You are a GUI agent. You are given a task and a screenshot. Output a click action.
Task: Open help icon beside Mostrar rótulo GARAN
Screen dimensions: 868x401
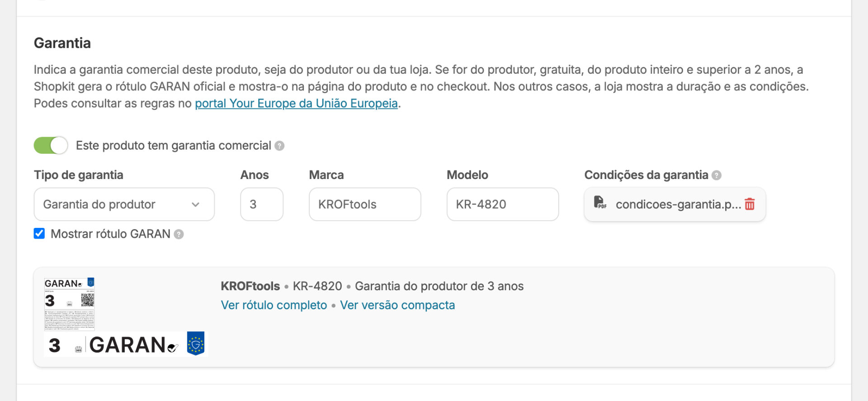coord(179,234)
